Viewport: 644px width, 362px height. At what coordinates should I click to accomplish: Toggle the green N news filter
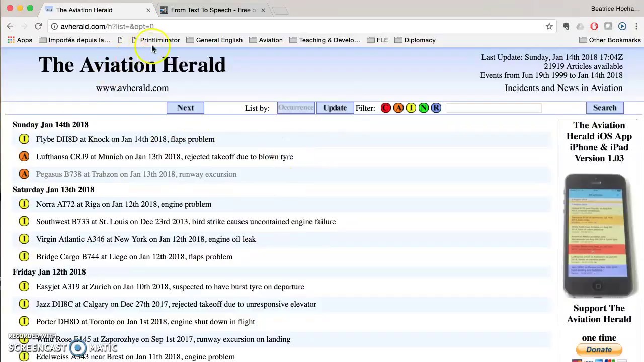[x=424, y=108]
